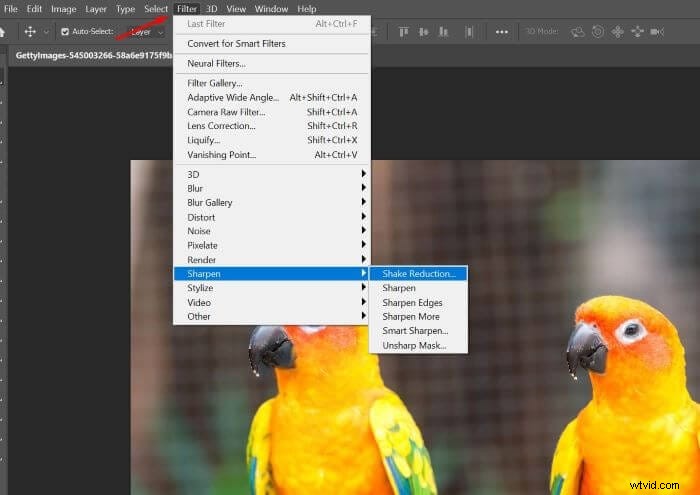Screen dimensions: 700x495
Task: Open Unsharp Mask dialog
Action: coord(419,345)
